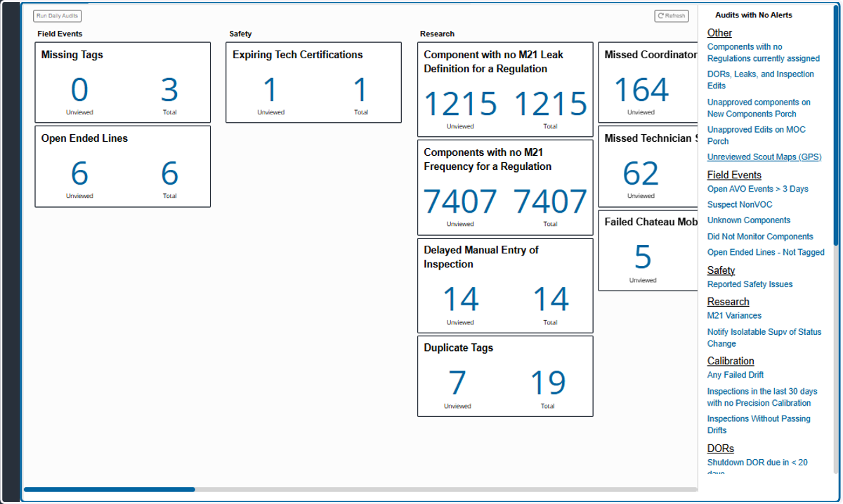Click unviewed 1215 in Leak Definition card
This screenshot has width=843, height=504.
point(460,104)
